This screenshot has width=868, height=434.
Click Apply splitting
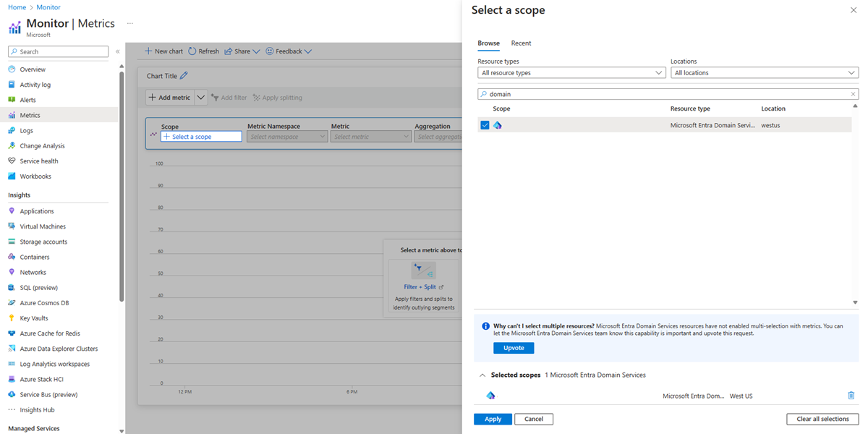coord(277,98)
